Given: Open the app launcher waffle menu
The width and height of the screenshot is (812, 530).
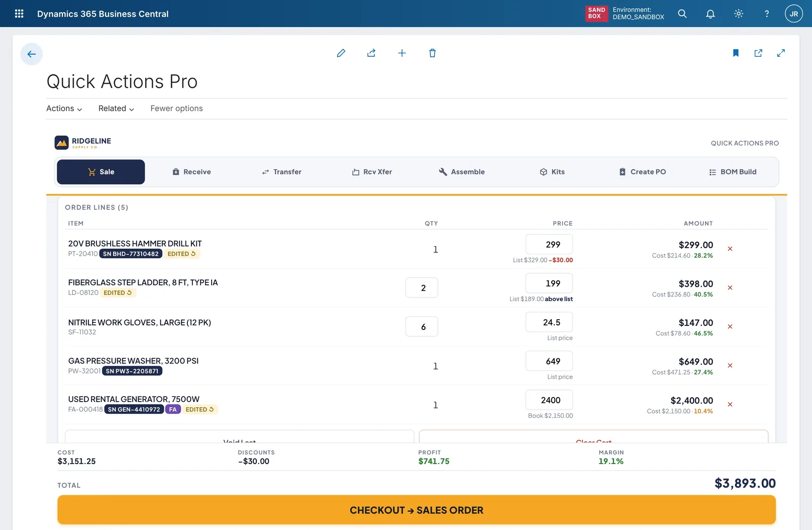Looking at the screenshot, I should pos(19,14).
